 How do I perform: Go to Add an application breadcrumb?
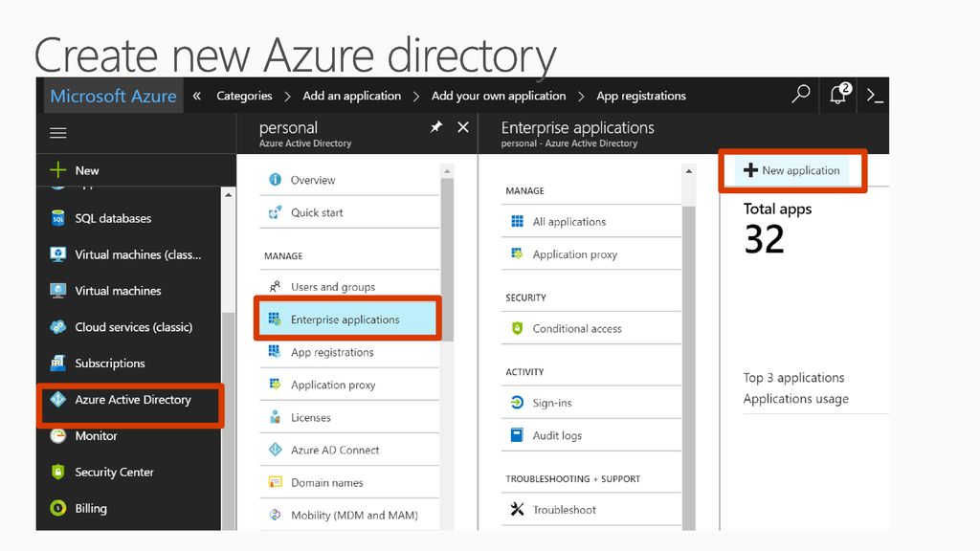point(352,96)
